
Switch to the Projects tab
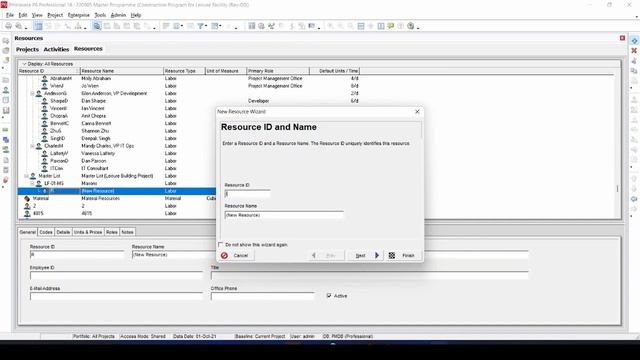[27, 49]
